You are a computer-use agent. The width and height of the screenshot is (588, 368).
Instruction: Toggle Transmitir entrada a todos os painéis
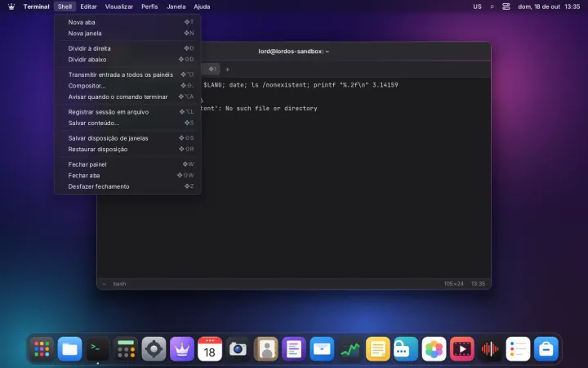[x=128, y=74]
